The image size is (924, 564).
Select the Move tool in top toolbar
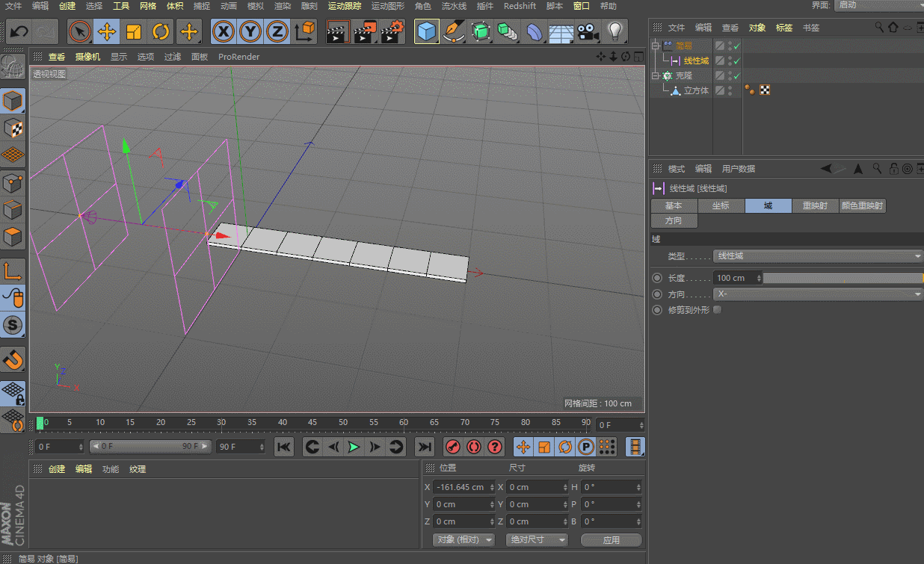tap(107, 31)
